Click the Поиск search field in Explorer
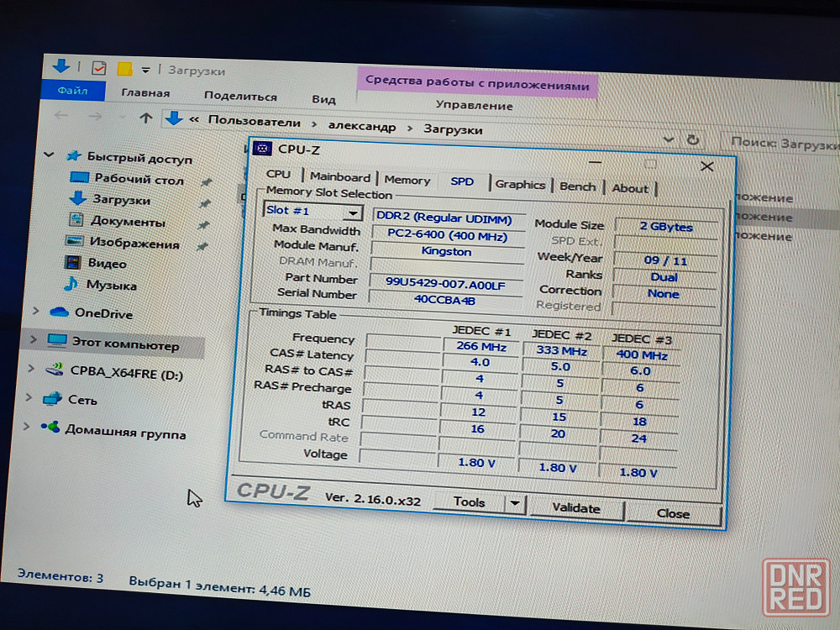The height and width of the screenshot is (630, 840). 783,144
